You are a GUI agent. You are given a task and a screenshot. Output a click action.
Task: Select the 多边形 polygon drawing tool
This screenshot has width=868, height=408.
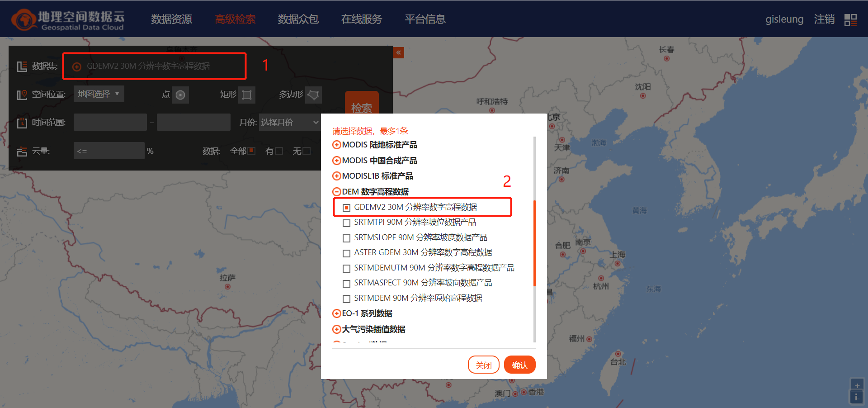click(313, 95)
